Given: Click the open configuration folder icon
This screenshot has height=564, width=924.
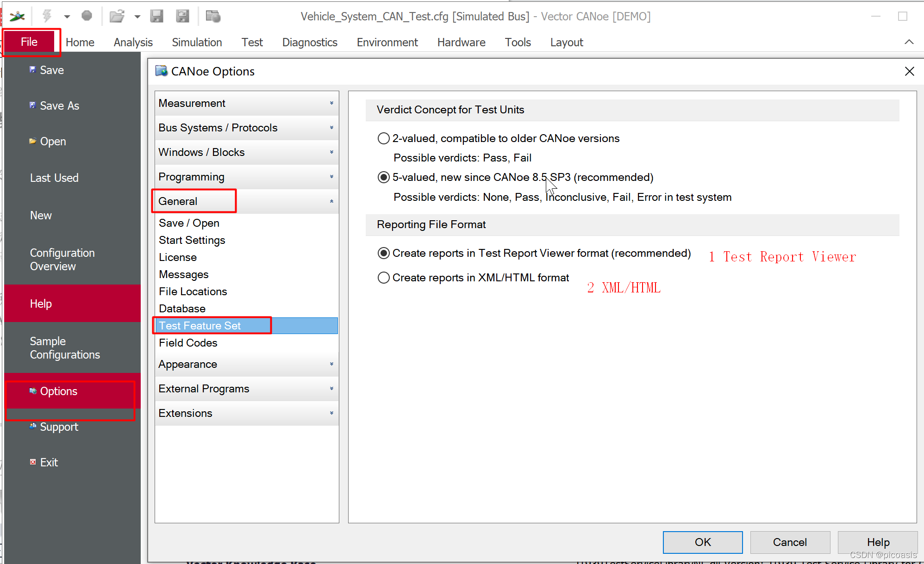Looking at the screenshot, I should pos(117,16).
